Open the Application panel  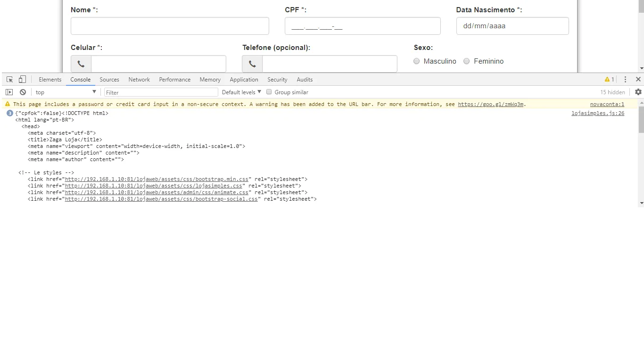(244, 79)
